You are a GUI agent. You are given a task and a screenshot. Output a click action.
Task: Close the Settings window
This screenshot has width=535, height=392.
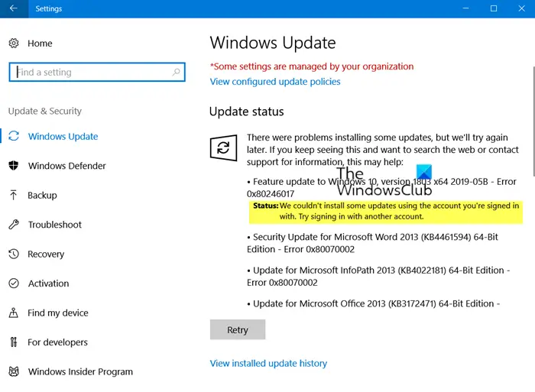coord(521,8)
